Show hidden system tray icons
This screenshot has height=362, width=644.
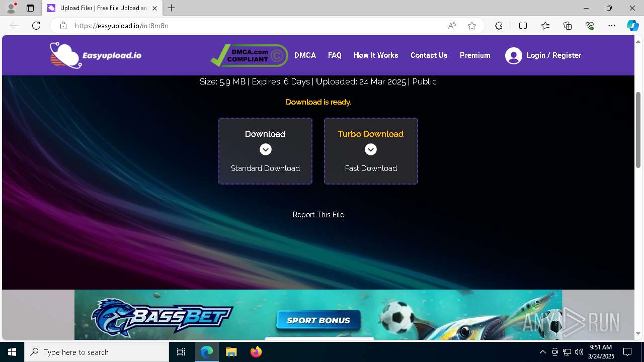coord(542,352)
